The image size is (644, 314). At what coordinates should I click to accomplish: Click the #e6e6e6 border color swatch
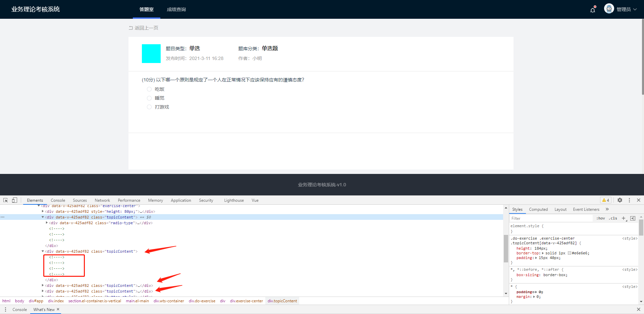pyautogui.click(x=570, y=253)
